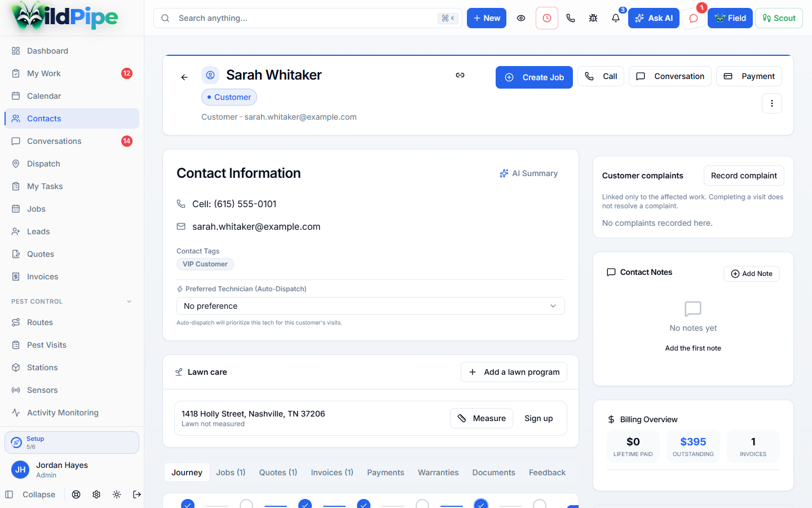
Task: Open Ask AI assistant
Action: point(654,18)
